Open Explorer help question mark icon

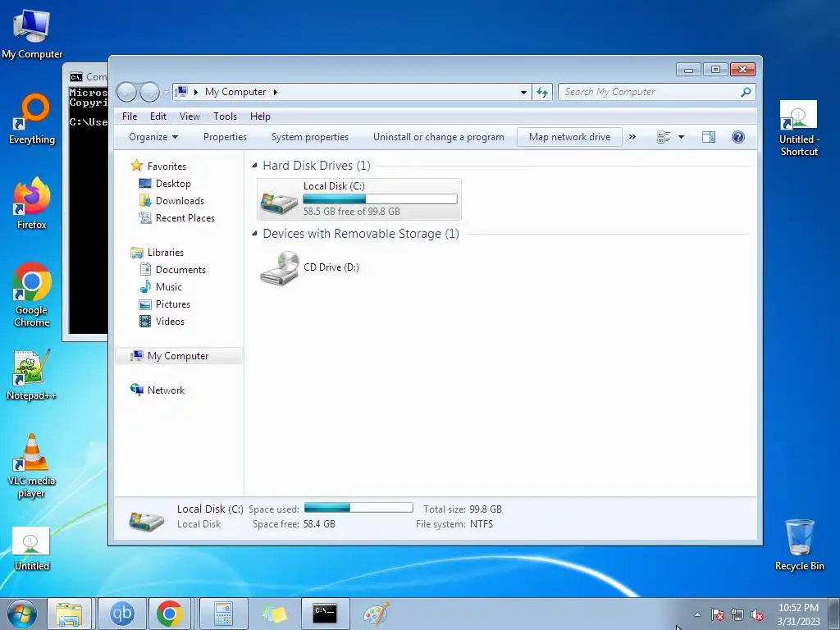[x=737, y=137]
